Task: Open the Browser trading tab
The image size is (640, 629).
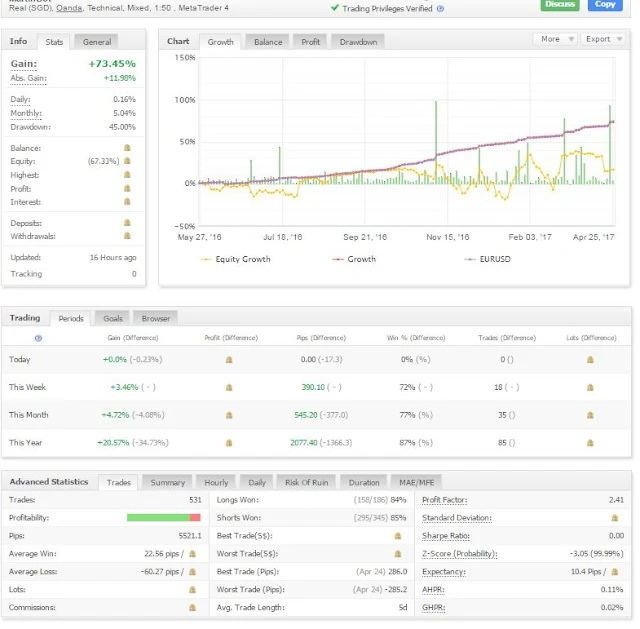Action: click(x=156, y=318)
